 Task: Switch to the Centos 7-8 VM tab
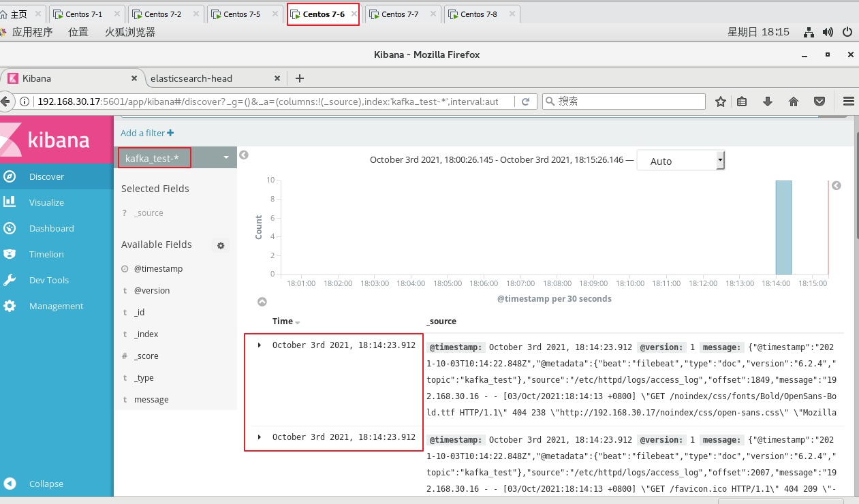click(x=480, y=14)
